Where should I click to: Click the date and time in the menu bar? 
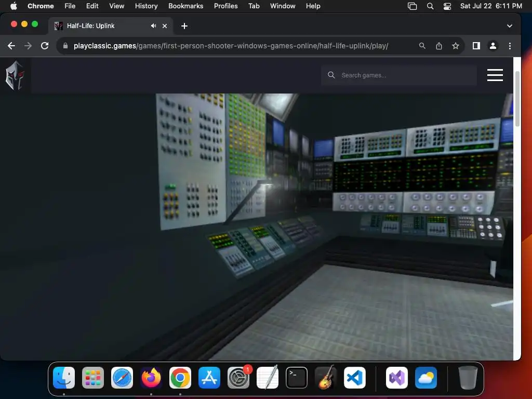point(491,6)
